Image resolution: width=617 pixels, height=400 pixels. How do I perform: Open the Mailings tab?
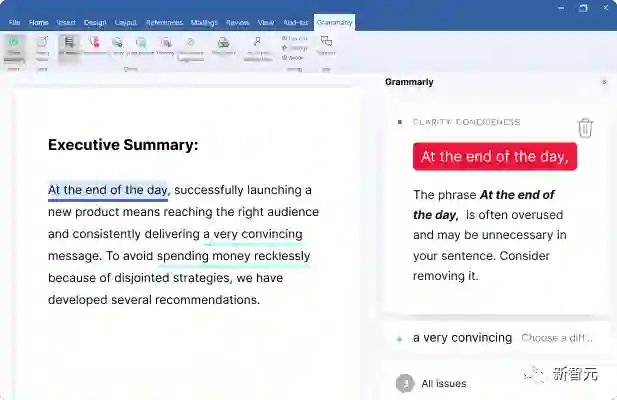(x=204, y=23)
